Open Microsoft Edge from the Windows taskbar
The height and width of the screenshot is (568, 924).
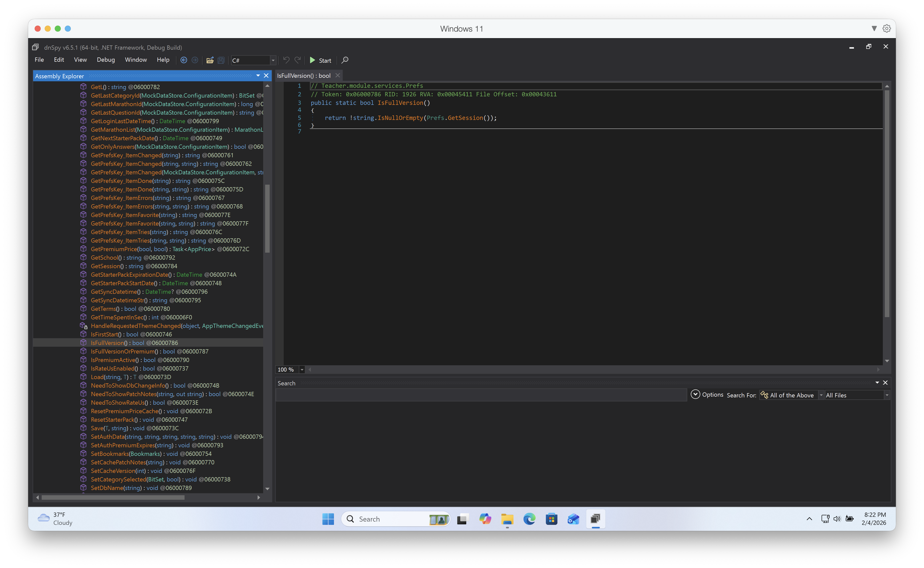point(529,519)
